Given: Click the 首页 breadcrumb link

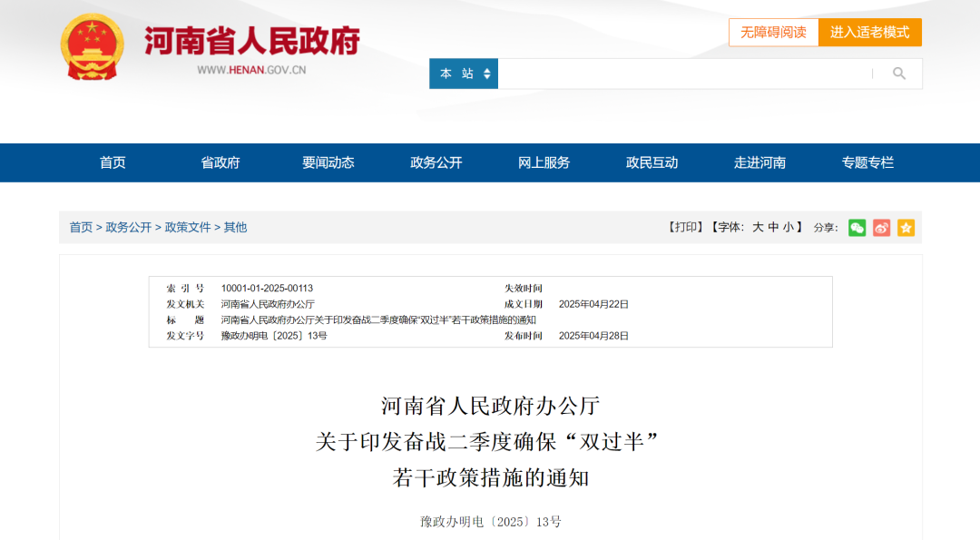Looking at the screenshot, I should click(81, 228).
